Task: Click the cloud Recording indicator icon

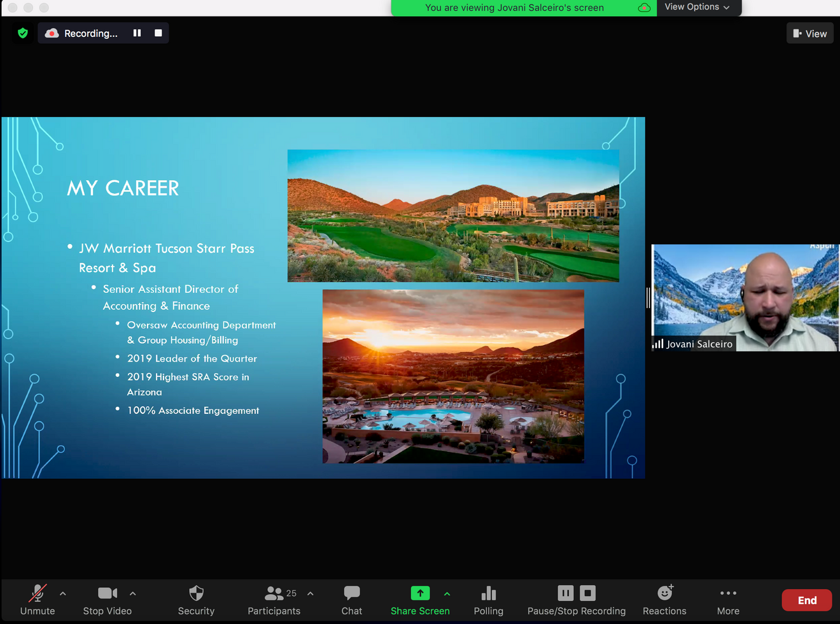Action: click(52, 33)
